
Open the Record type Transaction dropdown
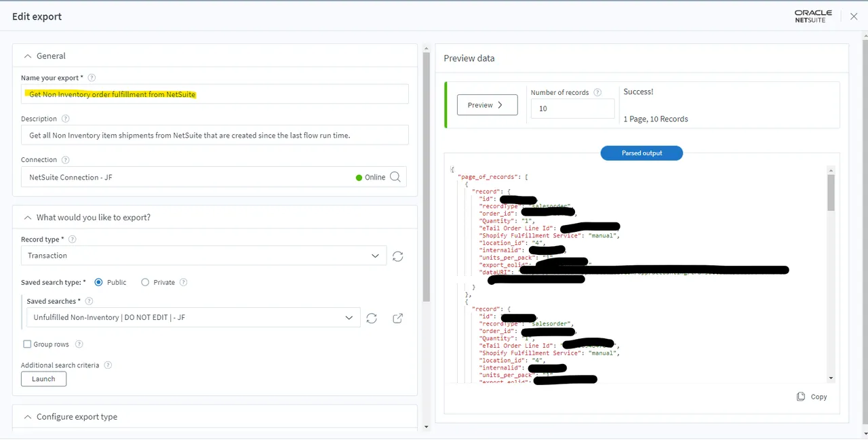click(x=203, y=256)
